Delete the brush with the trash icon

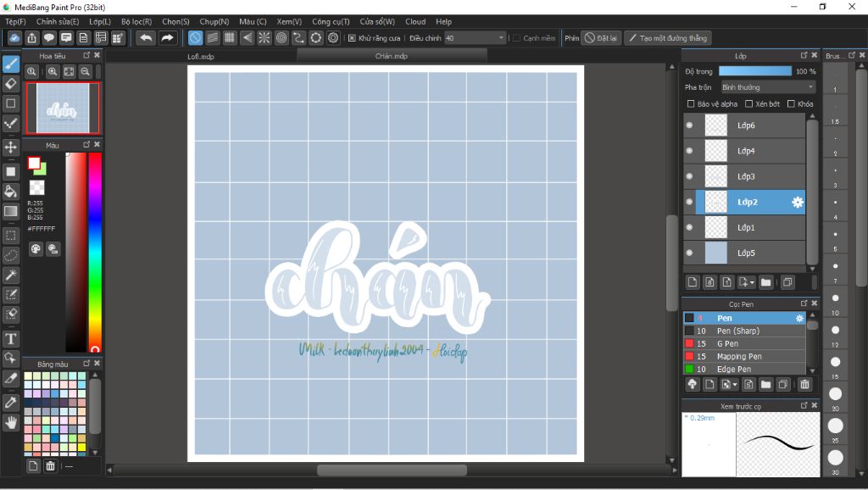(805, 384)
